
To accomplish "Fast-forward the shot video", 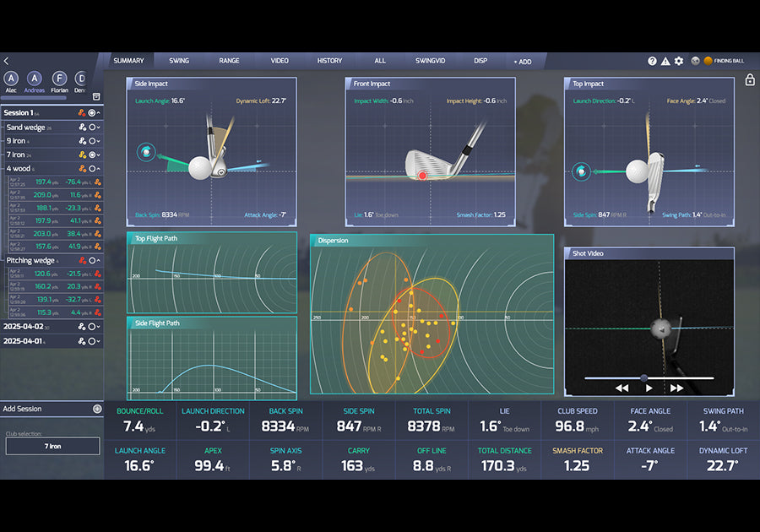I will tap(676, 388).
